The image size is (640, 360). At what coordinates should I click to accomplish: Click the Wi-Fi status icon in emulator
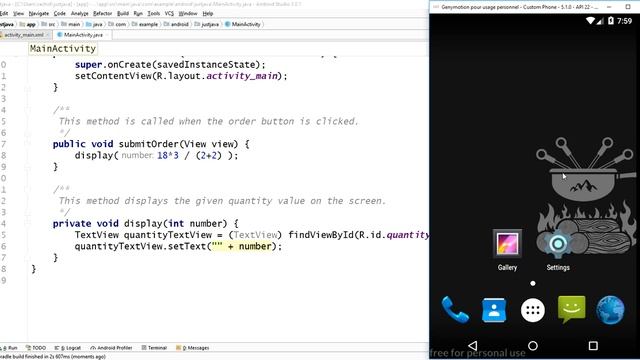pos(590,20)
